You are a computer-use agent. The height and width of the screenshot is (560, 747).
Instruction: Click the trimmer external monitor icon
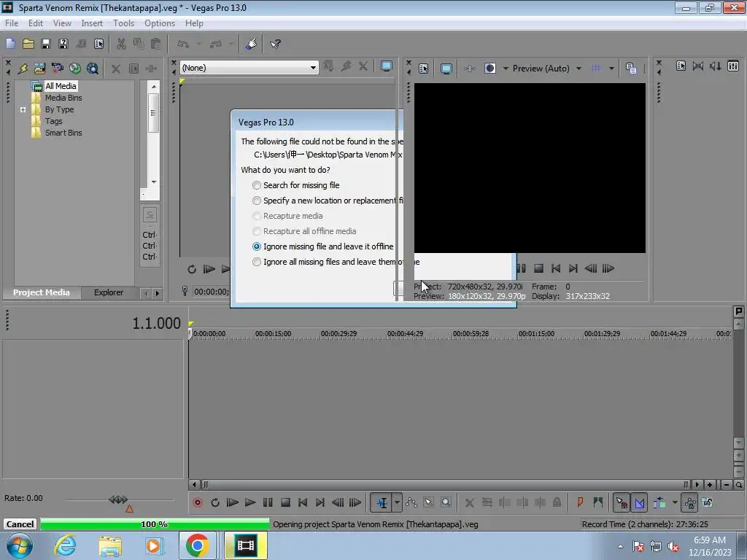tap(387, 66)
